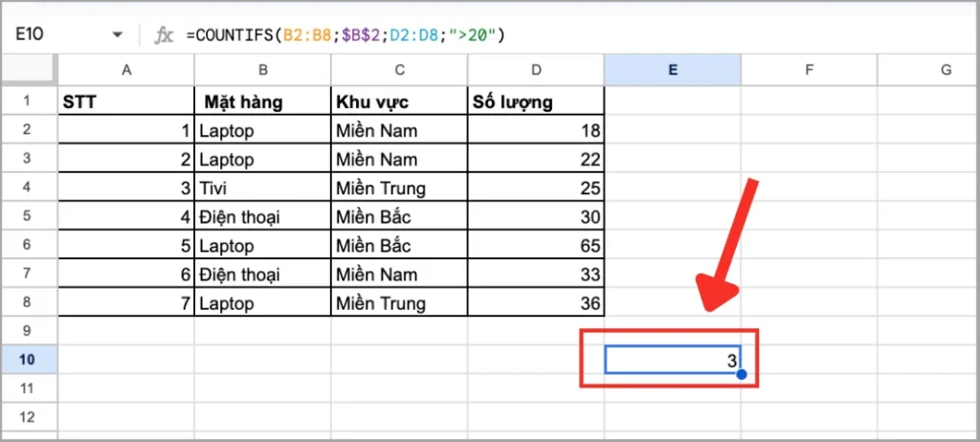980x442 pixels.
Task: Select STT cell with value 1
Action: click(x=126, y=129)
